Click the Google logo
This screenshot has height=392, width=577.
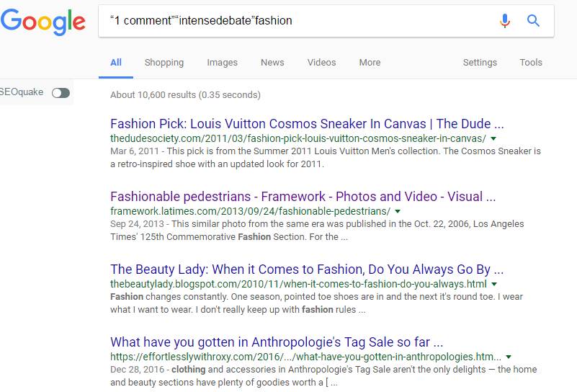[43, 22]
